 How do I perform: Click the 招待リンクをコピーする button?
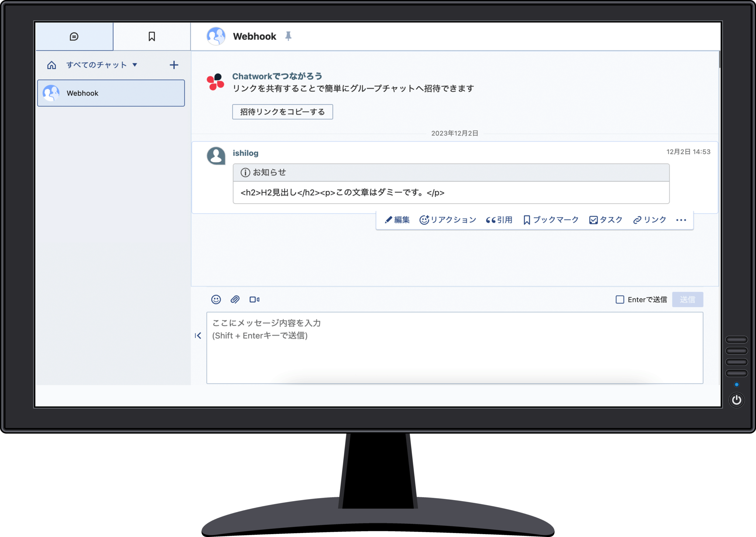point(282,112)
